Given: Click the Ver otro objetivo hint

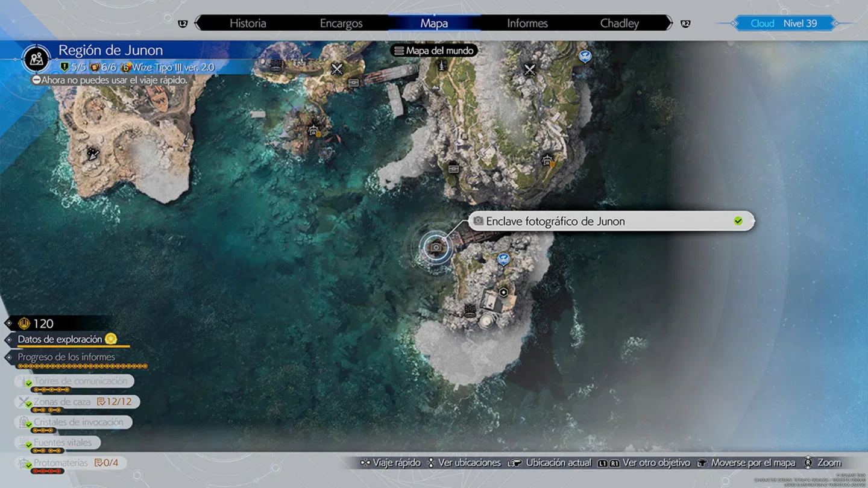Looking at the screenshot, I should (644, 463).
